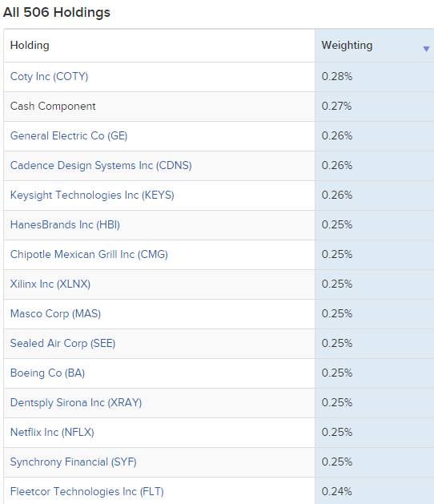Screen dimensions: 434x504
Task: Open Coty Inc (COTY) link
Action: (x=49, y=76)
